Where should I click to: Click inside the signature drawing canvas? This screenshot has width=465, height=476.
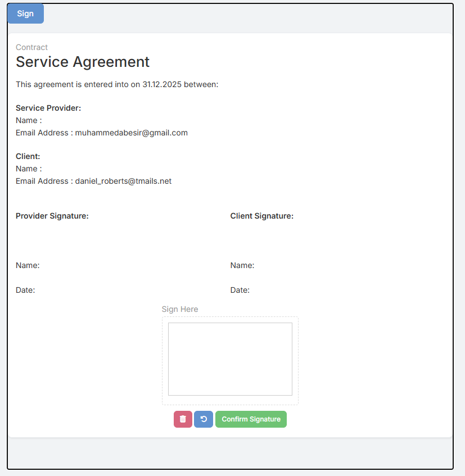point(230,359)
